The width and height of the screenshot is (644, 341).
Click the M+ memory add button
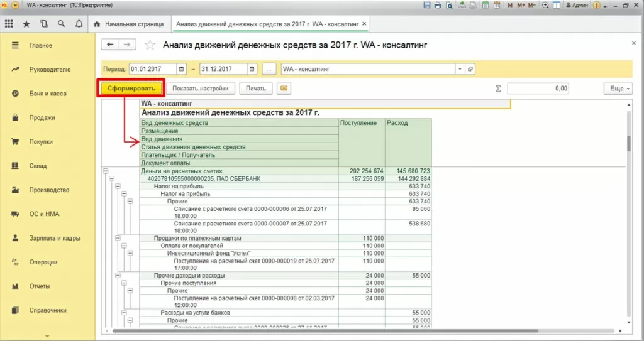tap(521, 5)
